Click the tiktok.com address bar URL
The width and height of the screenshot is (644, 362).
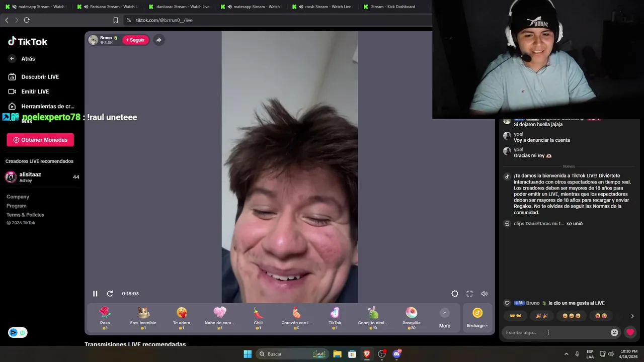coord(164,20)
